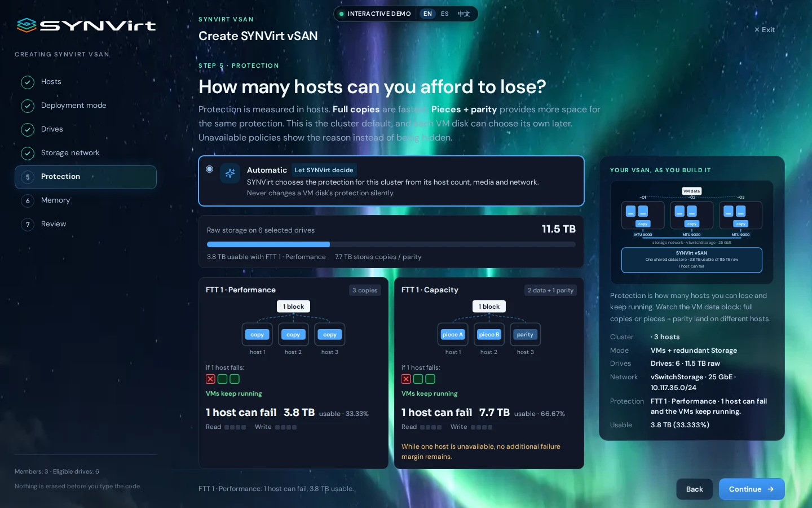
Task: Select the Automatic protection radio button
Action: pos(210,169)
